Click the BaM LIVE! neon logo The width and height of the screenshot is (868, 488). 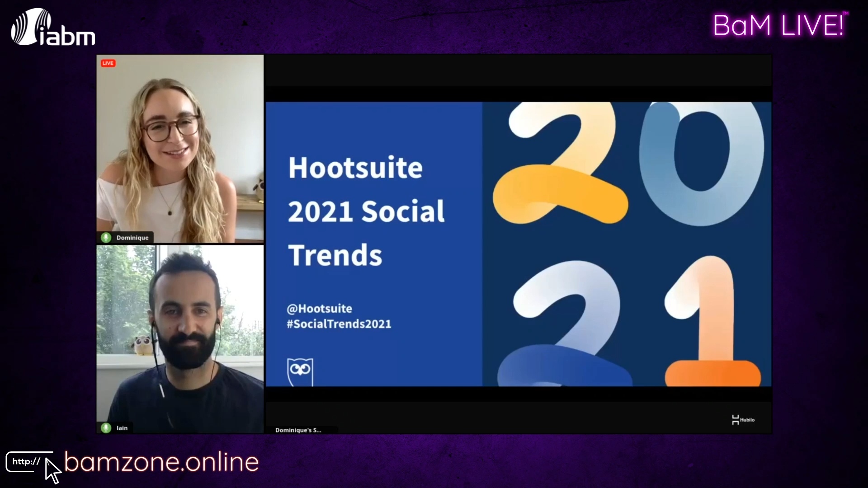[x=779, y=25]
